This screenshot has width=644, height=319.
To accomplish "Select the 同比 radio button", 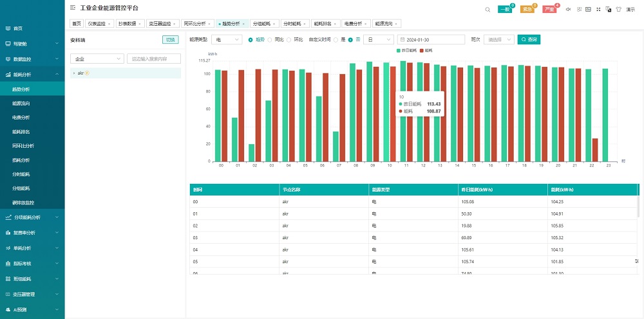I will click(x=270, y=39).
